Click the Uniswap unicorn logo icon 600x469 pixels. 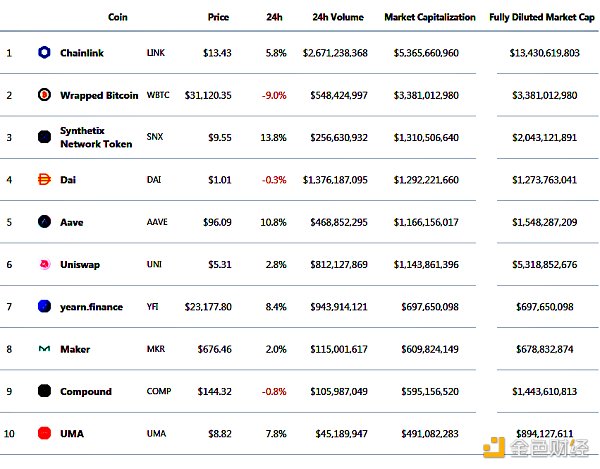[x=44, y=264]
